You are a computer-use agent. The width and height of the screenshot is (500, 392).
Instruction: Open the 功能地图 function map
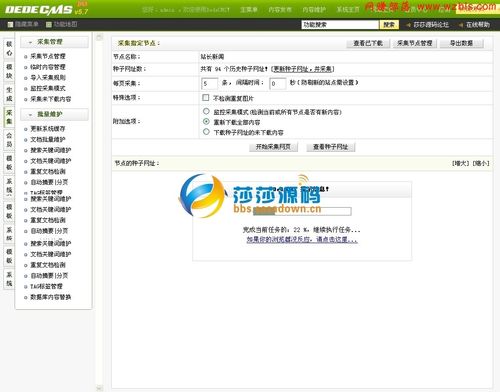(62, 24)
